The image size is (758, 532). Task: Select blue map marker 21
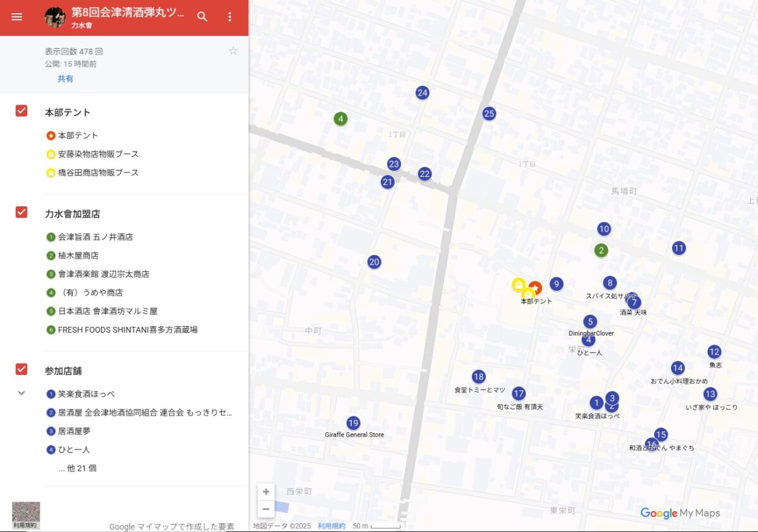[x=388, y=182]
